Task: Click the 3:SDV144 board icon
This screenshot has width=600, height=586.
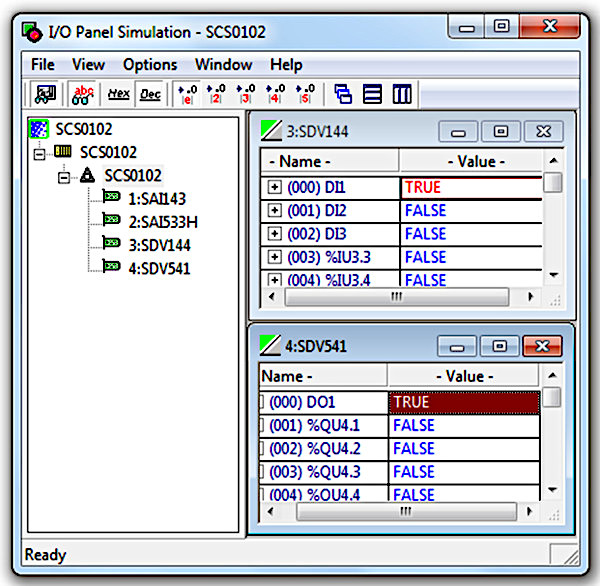Action: tap(111, 242)
